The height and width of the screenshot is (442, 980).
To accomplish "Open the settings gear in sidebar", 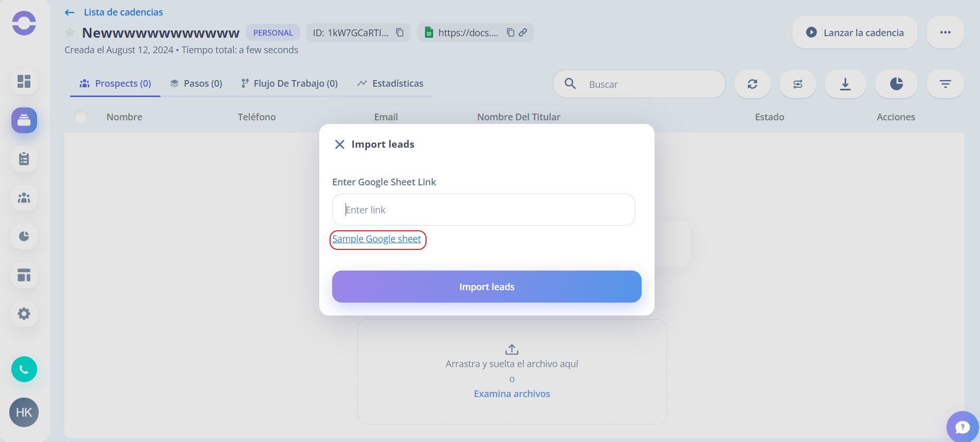I will [x=24, y=314].
